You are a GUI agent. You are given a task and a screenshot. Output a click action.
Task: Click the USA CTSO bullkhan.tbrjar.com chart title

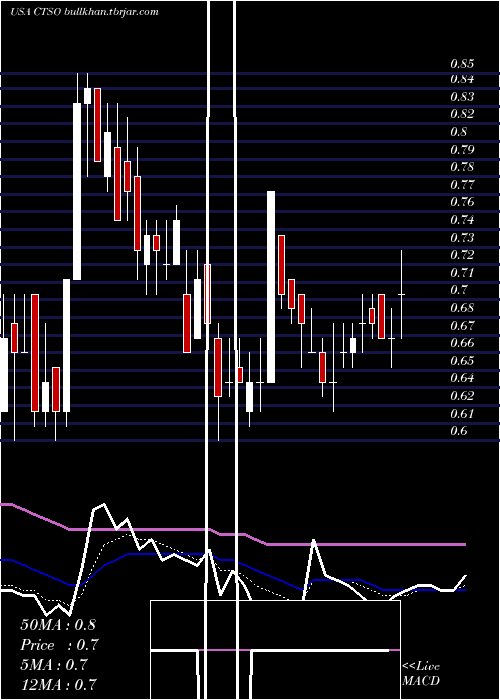pyautogui.click(x=84, y=12)
